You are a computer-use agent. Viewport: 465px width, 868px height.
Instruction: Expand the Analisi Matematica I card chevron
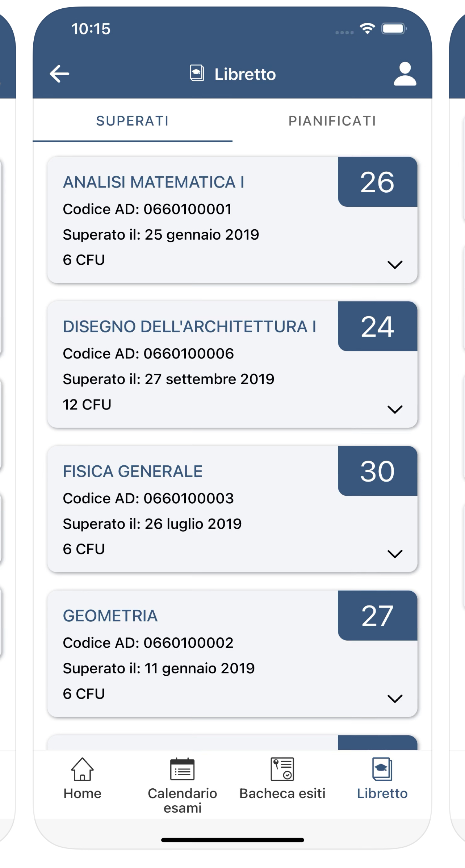pyautogui.click(x=395, y=264)
